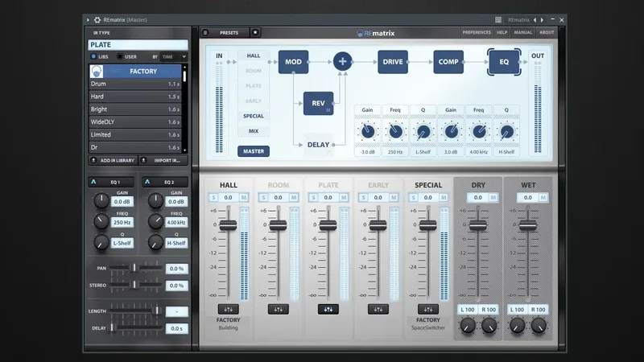Screen dimensions: 644x362
Task: Go to previous preset with the left arrow
Action: coord(535,19)
